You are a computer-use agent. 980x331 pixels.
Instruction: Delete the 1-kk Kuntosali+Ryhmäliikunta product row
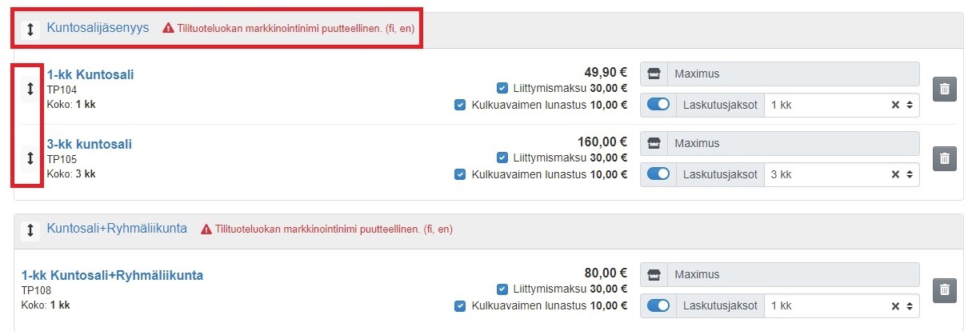(944, 290)
